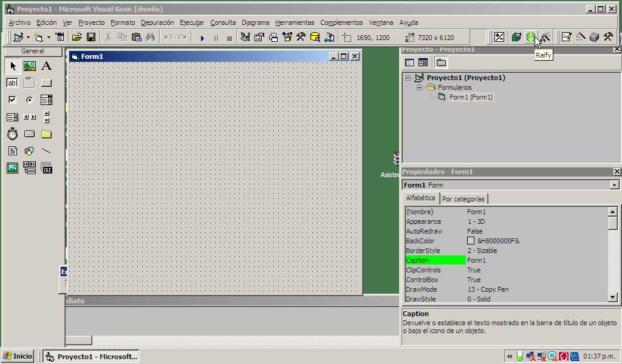Start the program with the Run arrow

(x=202, y=38)
